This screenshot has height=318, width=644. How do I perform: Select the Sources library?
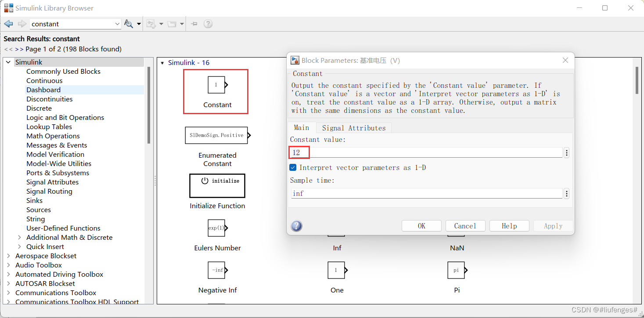[39, 210]
